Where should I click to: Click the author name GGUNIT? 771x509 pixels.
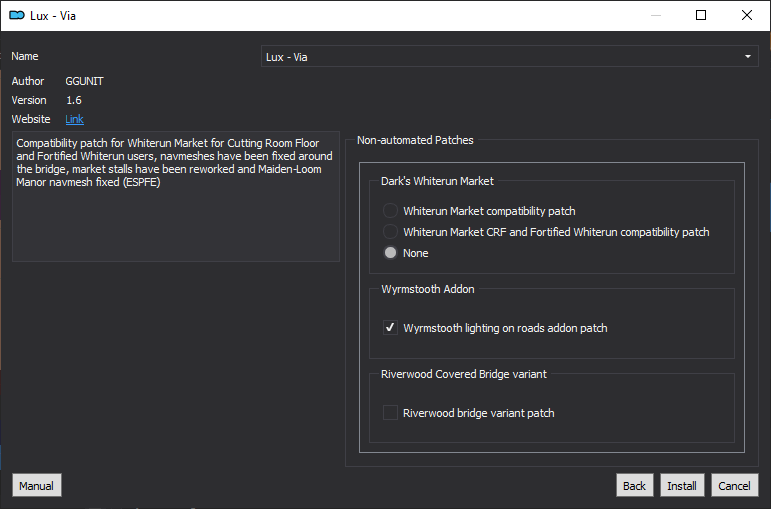click(x=85, y=81)
